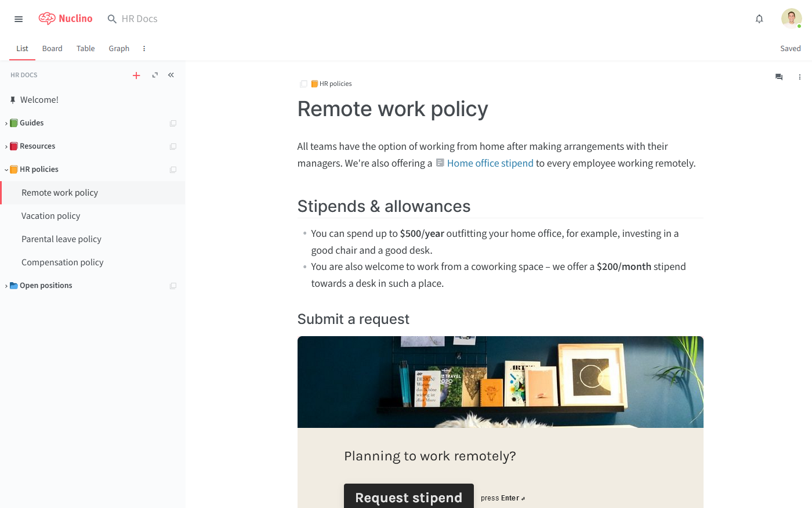The image size is (812, 508).
Task: Expand sidebar to full screen
Action: coord(155,75)
